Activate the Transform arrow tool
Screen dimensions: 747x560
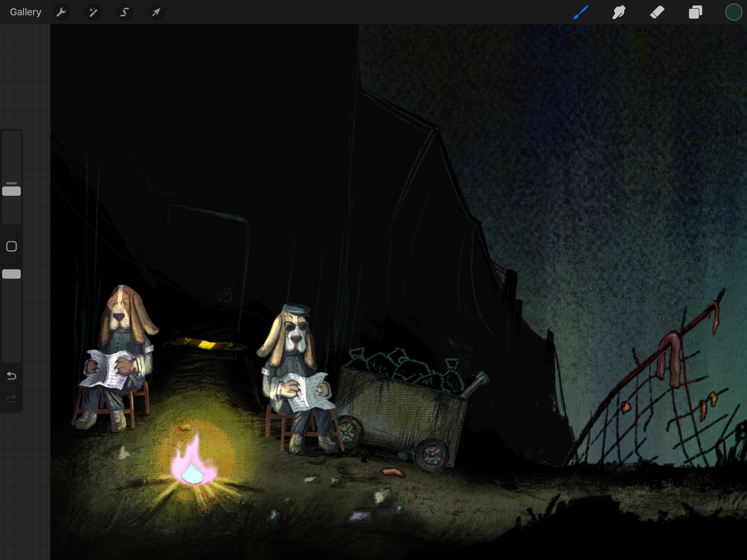click(156, 13)
